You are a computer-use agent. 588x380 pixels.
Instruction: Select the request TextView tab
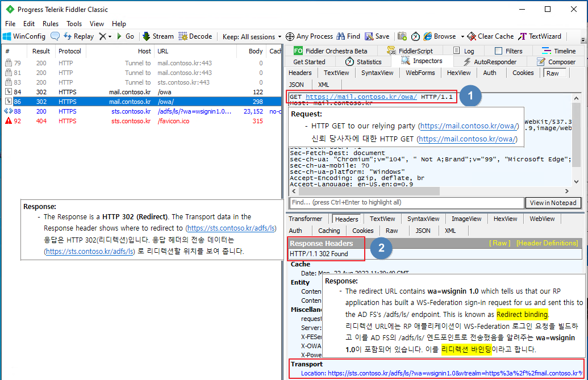pos(336,73)
